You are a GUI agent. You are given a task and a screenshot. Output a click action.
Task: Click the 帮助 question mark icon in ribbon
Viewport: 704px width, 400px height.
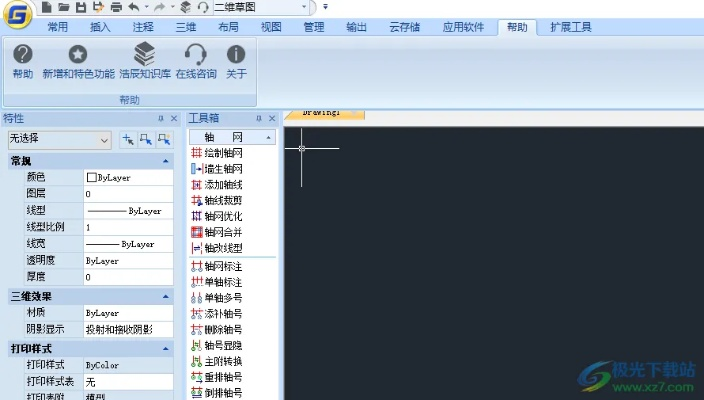coord(22,55)
